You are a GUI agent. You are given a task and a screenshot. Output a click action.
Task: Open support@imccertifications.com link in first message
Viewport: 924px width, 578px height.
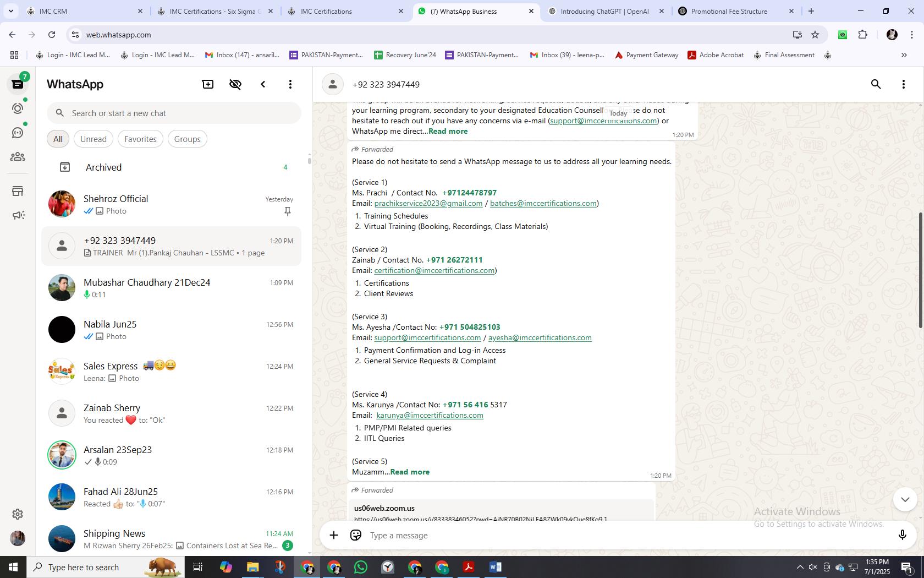click(603, 121)
